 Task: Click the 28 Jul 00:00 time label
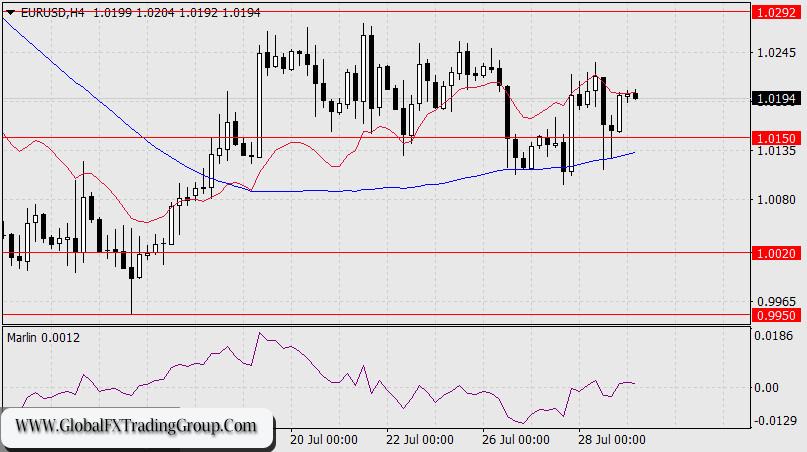point(612,440)
